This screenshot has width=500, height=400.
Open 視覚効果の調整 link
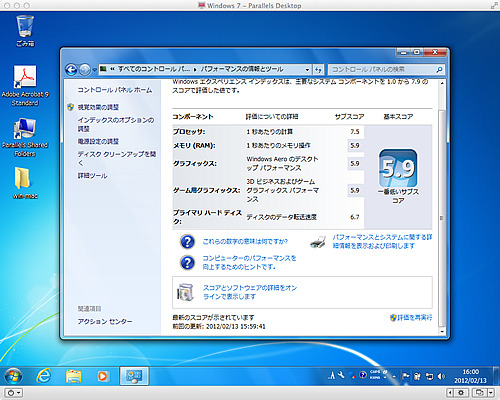(98, 107)
